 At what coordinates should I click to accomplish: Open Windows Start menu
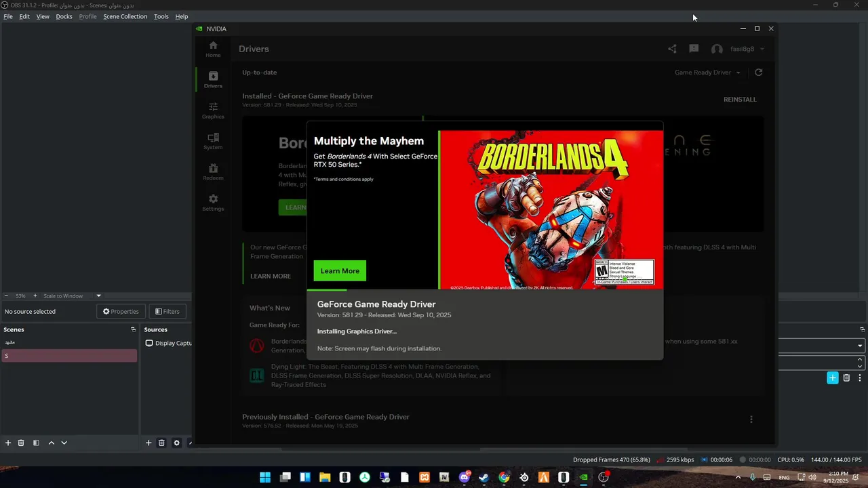265,477
